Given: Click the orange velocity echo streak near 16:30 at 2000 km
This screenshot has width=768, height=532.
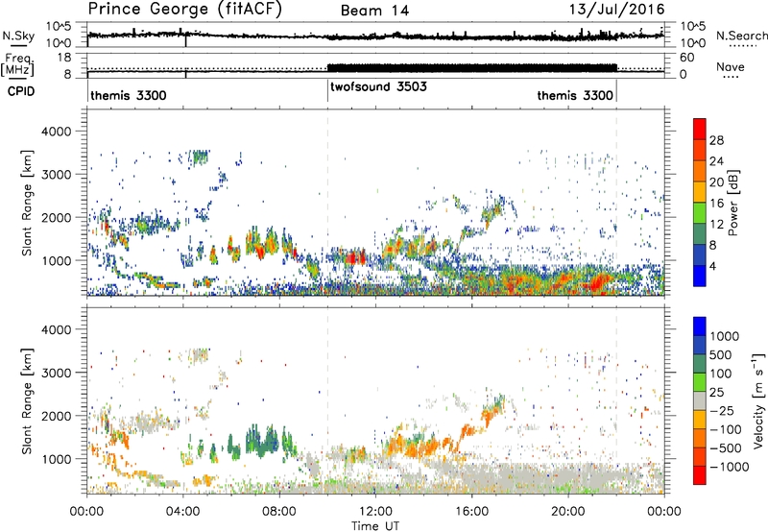Looking at the screenshot, I should 489,416.
